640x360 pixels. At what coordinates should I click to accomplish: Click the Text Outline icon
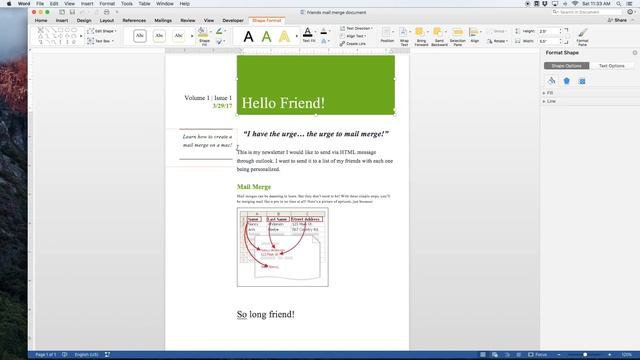tap(324, 31)
